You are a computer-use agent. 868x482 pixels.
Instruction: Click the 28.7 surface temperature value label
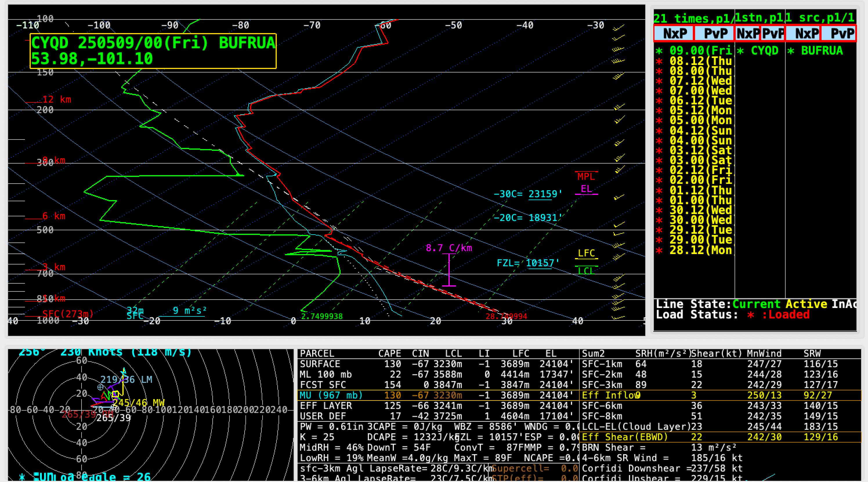coord(506,316)
